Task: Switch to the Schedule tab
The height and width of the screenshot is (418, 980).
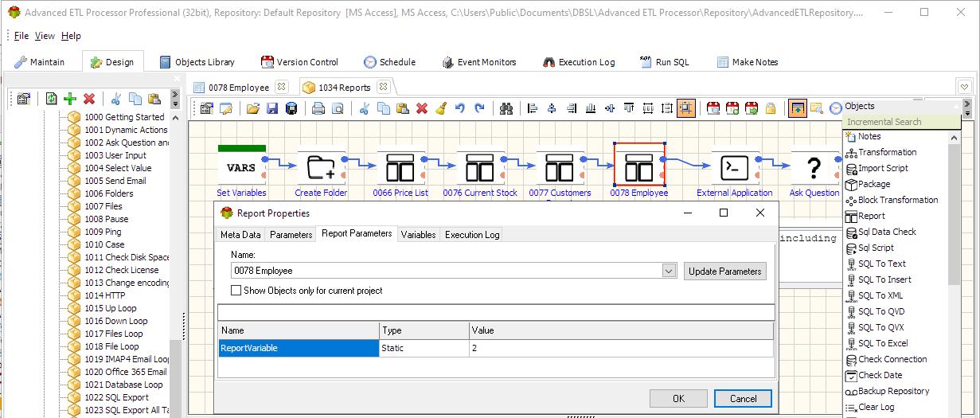Action: (x=389, y=62)
